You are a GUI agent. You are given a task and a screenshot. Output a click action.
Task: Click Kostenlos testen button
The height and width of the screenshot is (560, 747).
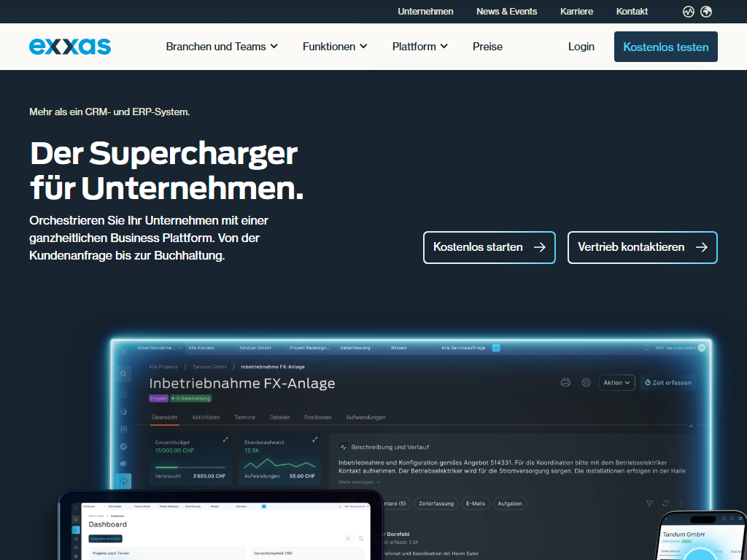tap(665, 47)
